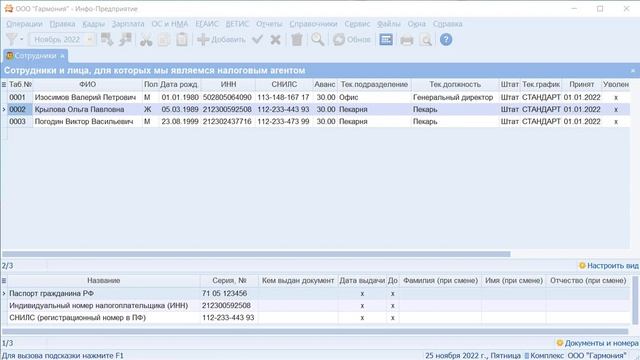640x360 pixels.
Task: Click the upper table column menu icon
Action: point(4,84)
